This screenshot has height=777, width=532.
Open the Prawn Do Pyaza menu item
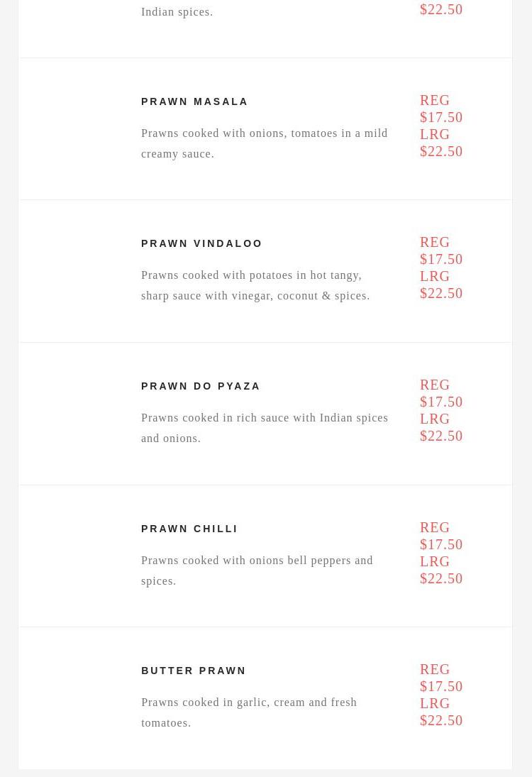201,386
